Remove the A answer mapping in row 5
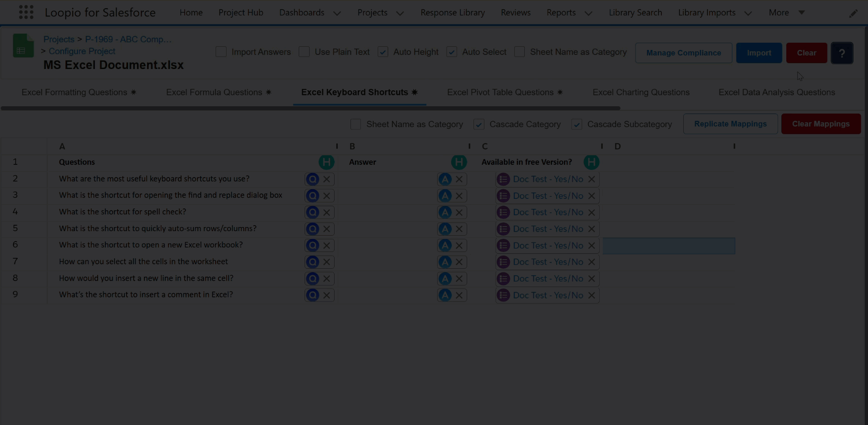 click(459, 229)
